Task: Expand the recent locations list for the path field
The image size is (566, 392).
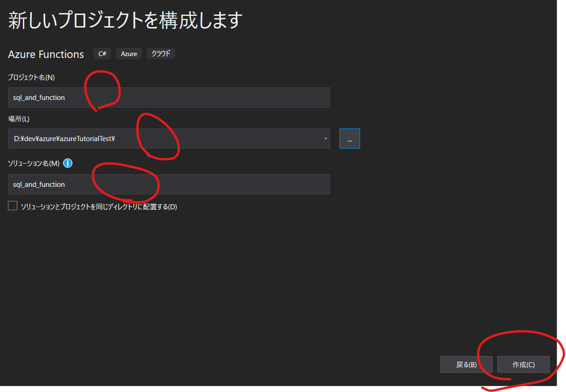Action: click(x=325, y=138)
